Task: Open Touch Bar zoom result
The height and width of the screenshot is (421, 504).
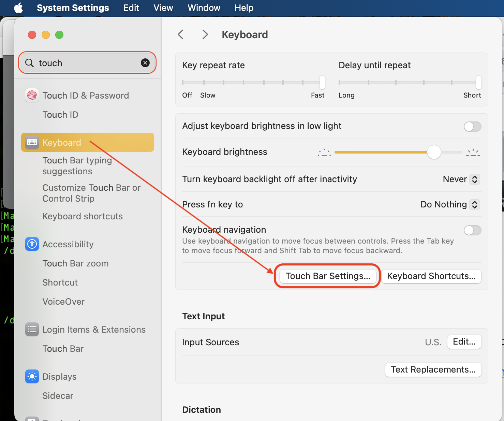Action: pos(75,263)
